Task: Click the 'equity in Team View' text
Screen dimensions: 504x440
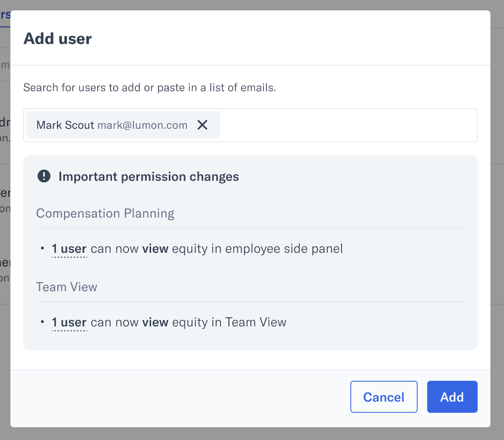Action: tap(229, 322)
